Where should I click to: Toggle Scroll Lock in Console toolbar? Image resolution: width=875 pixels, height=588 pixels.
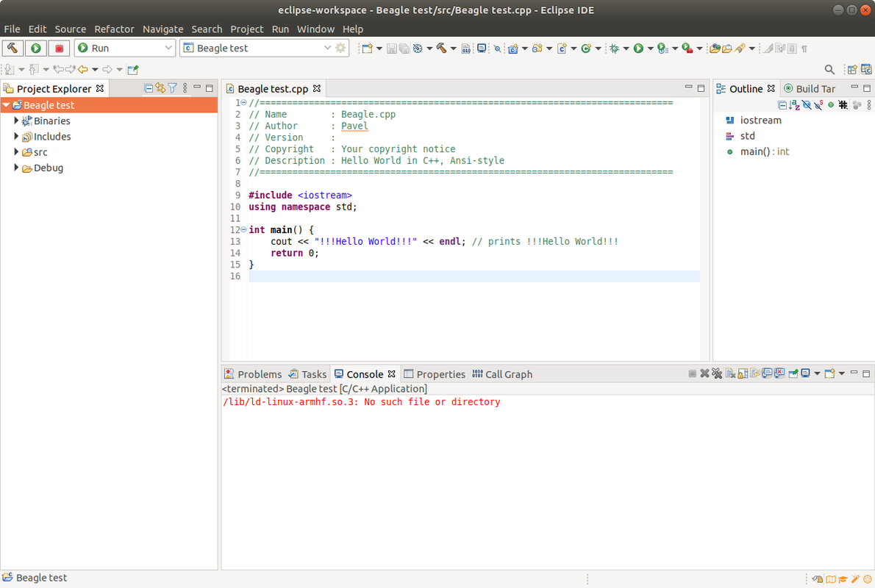tap(743, 374)
